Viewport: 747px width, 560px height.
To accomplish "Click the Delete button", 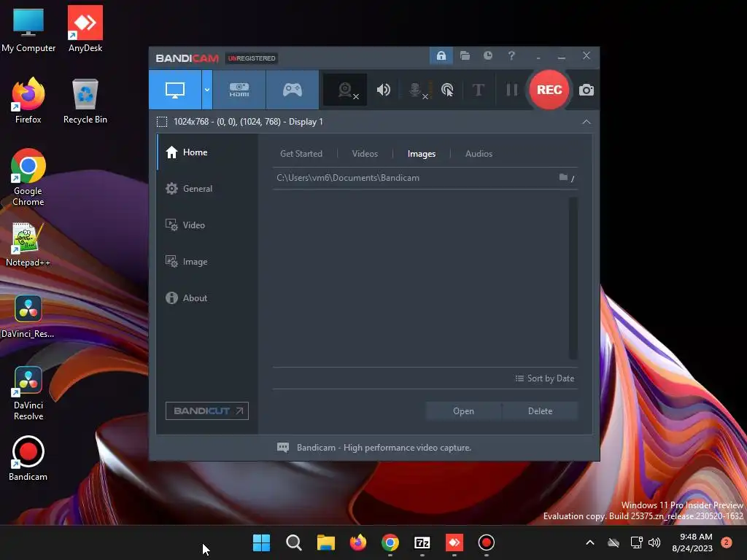I will coord(540,411).
